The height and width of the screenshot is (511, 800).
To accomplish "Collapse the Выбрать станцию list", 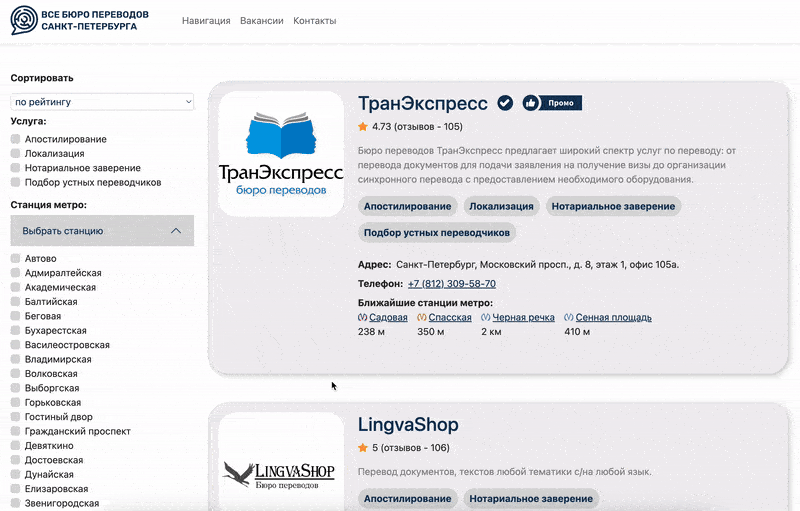I will coord(102,231).
